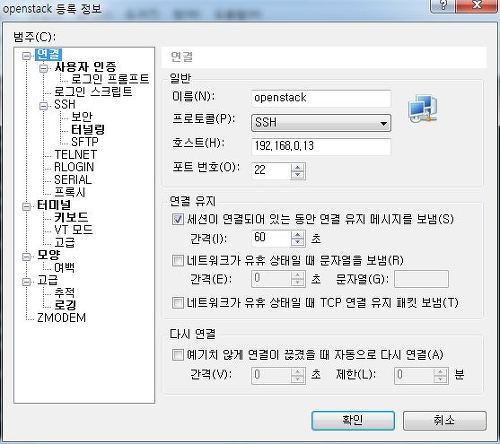Screen dimensions: 500x444
Task: Collapse the 고급 category tree node
Action: tap(26, 282)
